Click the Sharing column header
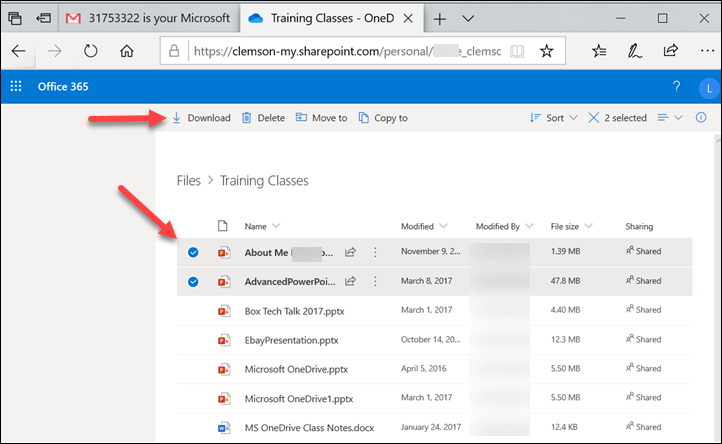Viewport: 722px width, 444px height. click(639, 226)
